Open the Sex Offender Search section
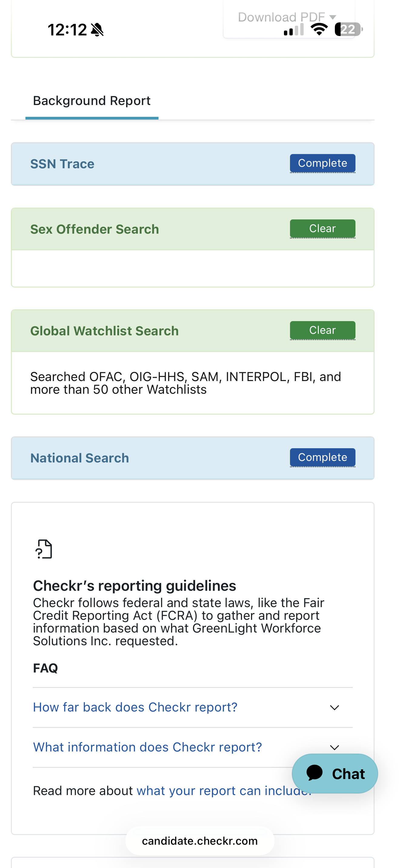The image size is (400, 868). (95, 229)
